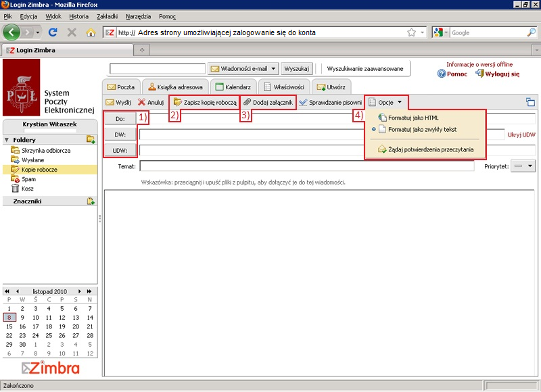This screenshot has height=392, width=541.
Task: Open the Skrzynka odbiorcza folder
Action: [x=45, y=150]
